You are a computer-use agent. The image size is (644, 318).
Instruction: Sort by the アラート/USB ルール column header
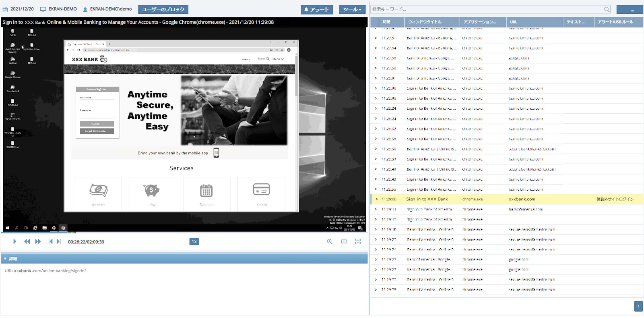point(618,22)
